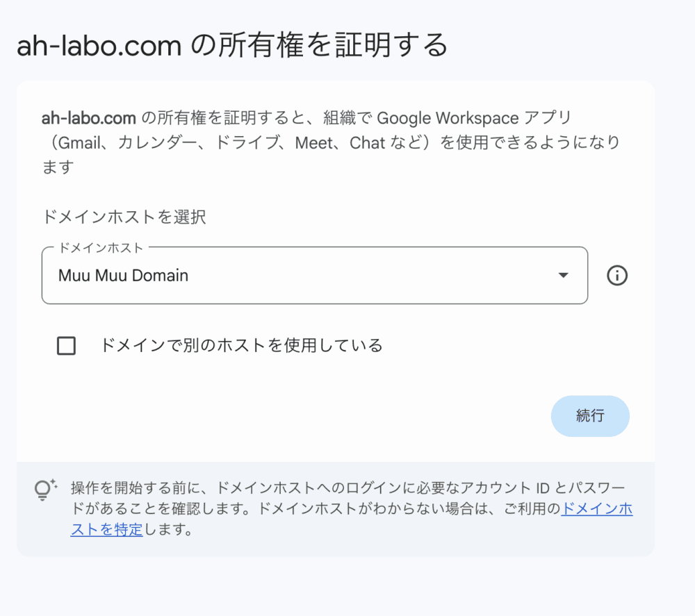The width and height of the screenshot is (695, 616).
Task: Click the 'します。' text after the link
Action: click(x=167, y=531)
